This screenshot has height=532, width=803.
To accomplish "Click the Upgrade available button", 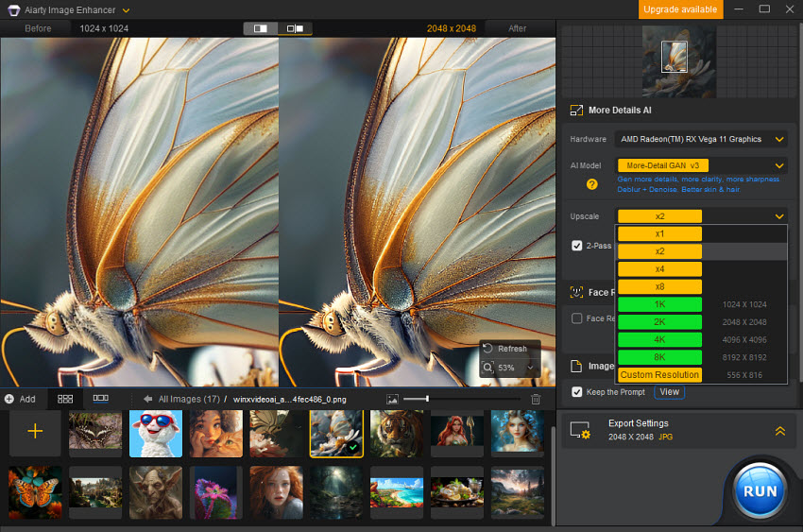I will click(x=680, y=9).
